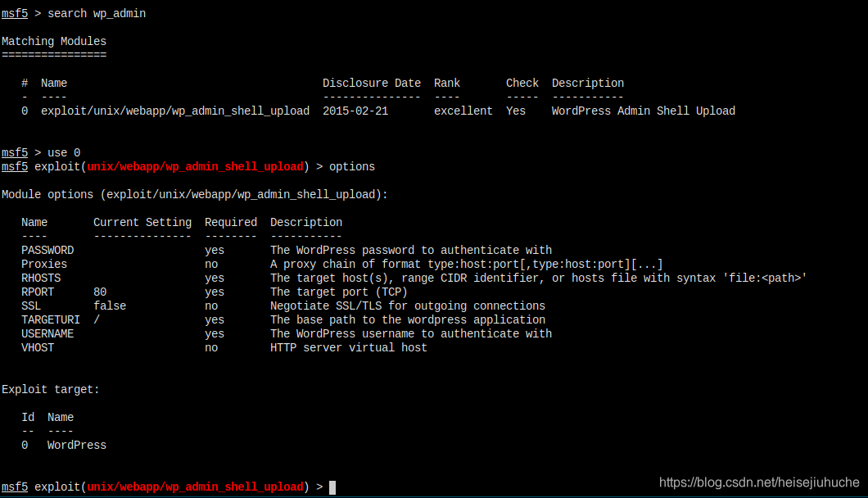This screenshot has width=868, height=498.
Task: Click the disclosure date 2015-02-21
Action: click(355, 111)
